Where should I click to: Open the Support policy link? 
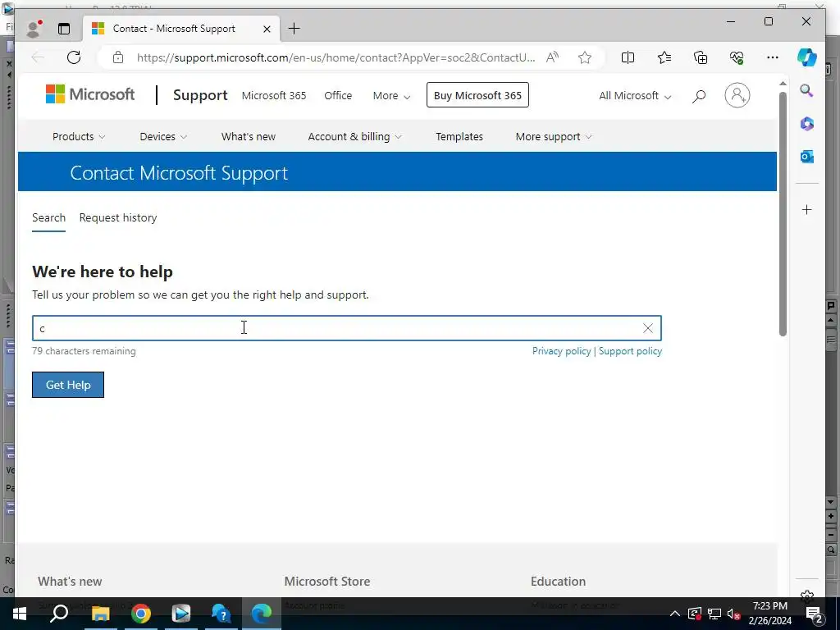click(630, 351)
